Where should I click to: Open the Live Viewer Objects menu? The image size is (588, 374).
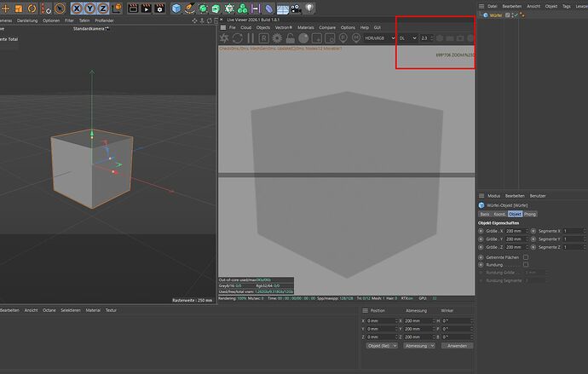[x=262, y=28]
